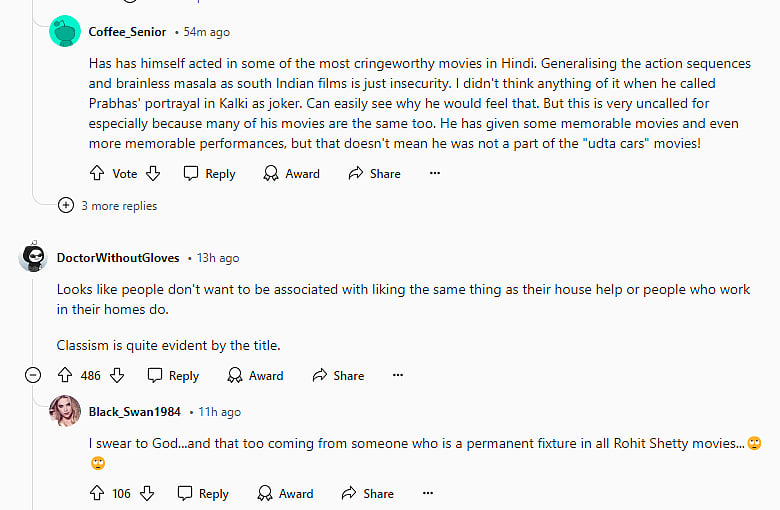Share DoctorWithoutGloves' comment
780x510 pixels.
click(x=338, y=375)
